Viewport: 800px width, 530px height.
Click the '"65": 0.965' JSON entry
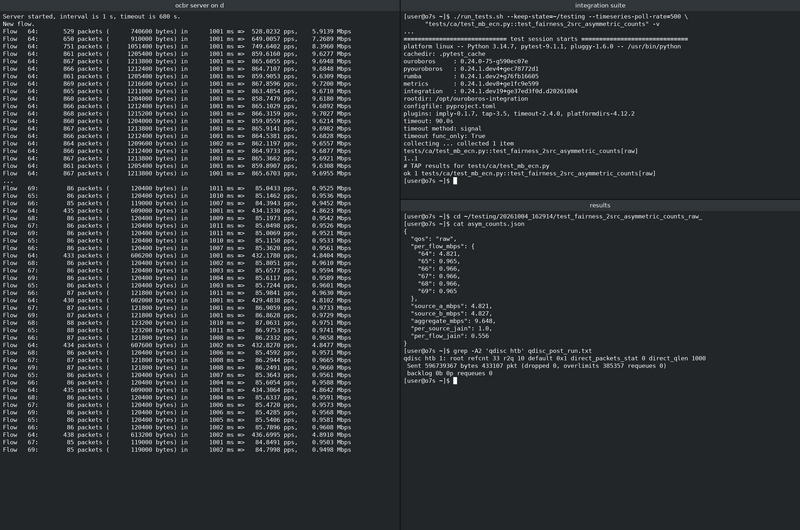click(439, 261)
